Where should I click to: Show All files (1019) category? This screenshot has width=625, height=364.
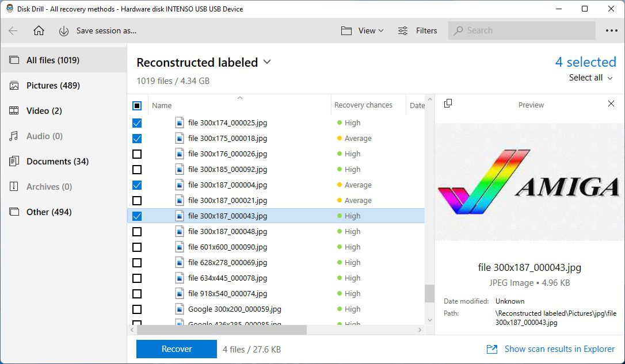coord(64,60)
